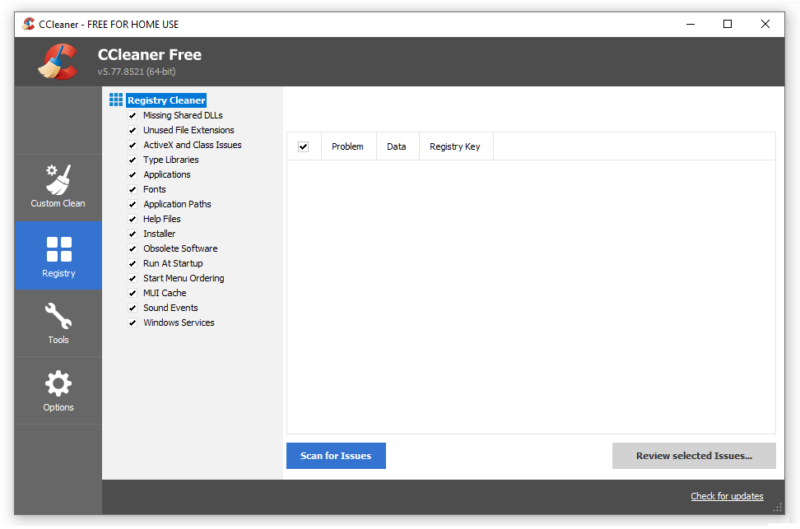Select the Registry sidebar section
The height and width of the screenshot is (529, 800).
tap(58, 256)
